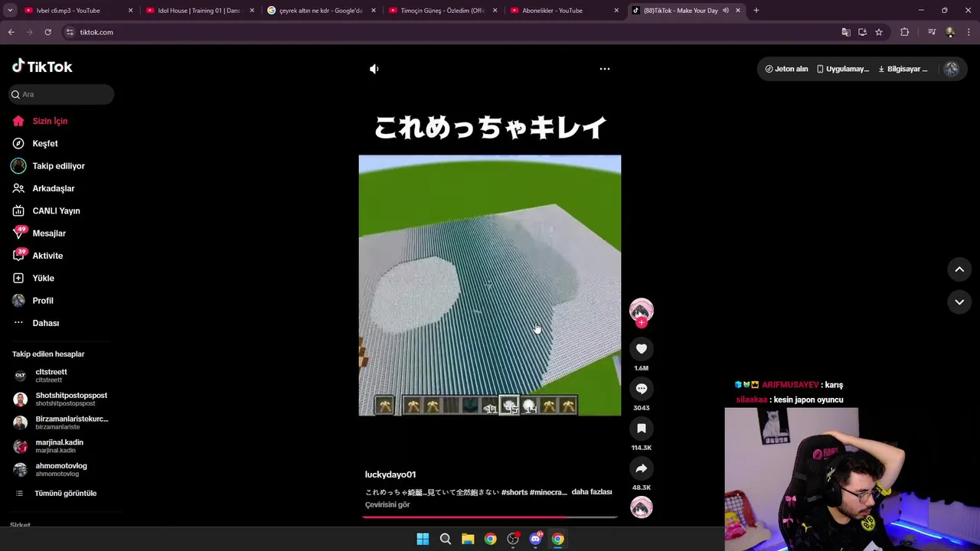Viewport: 980px width, 551px height.
Task: Open the comments bubble showing 3043
Action: (x=642, y=389)
